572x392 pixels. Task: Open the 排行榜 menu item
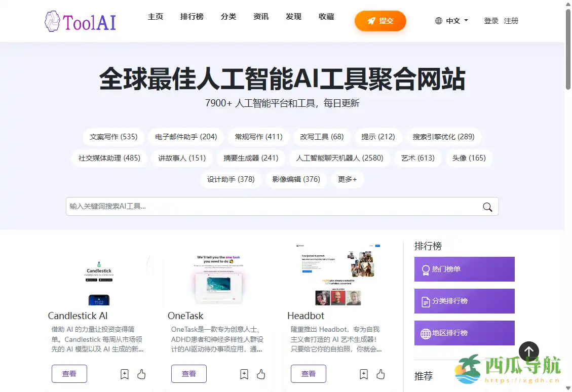[x=192, y=17]
